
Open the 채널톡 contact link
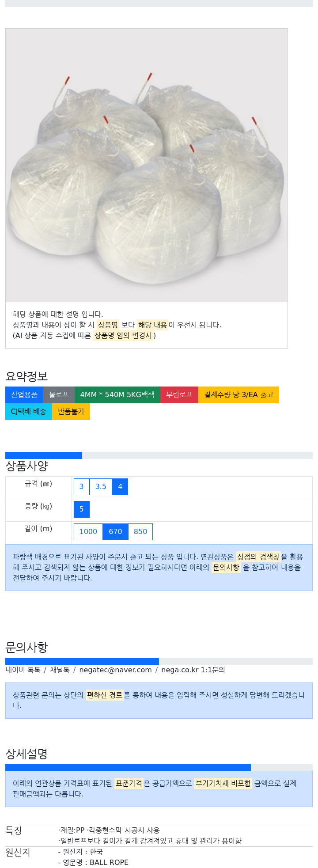(x=60, y=670)
